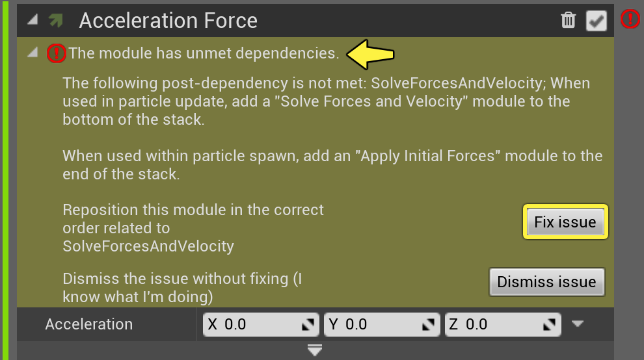The image size is (644, 360).
Task: Delete the Acceleration Force module with trash icon
Action: pos(569,20)
